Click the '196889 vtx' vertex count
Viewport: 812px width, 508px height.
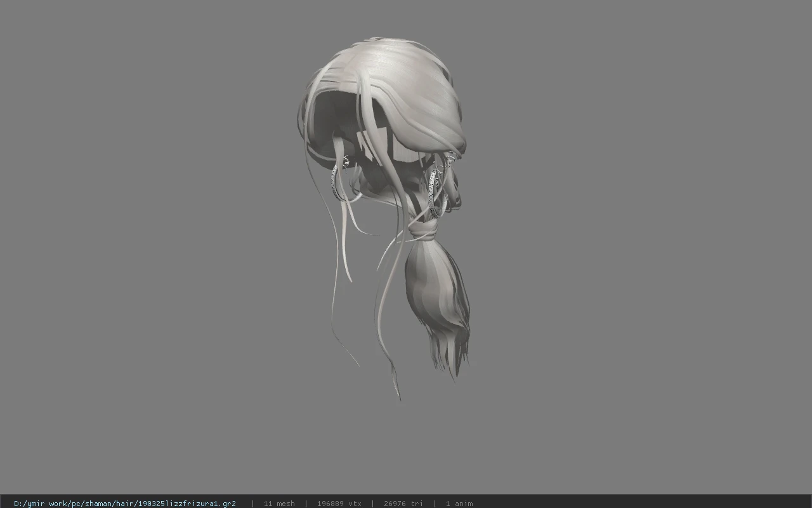[x=339, y=504]
